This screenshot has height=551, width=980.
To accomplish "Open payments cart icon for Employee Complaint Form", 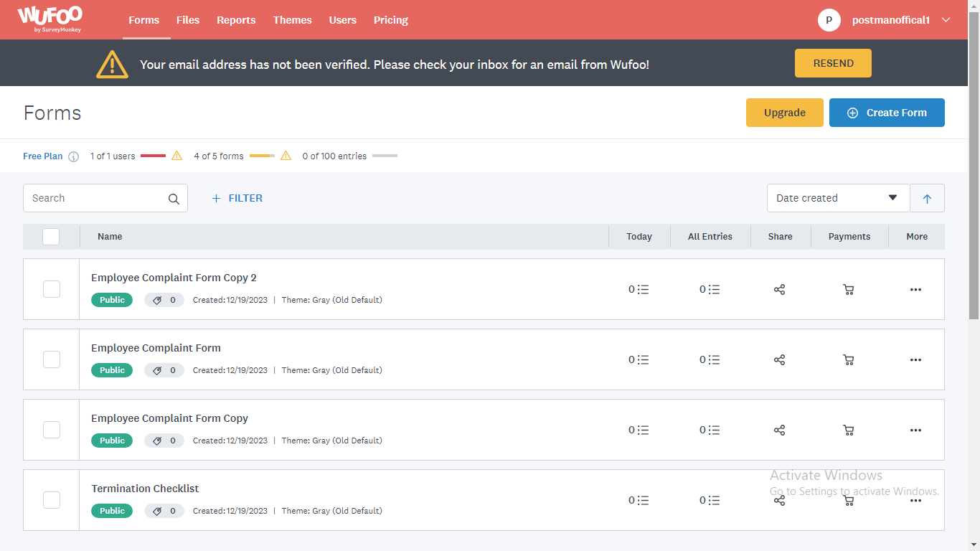I will [x=849, y=360].
